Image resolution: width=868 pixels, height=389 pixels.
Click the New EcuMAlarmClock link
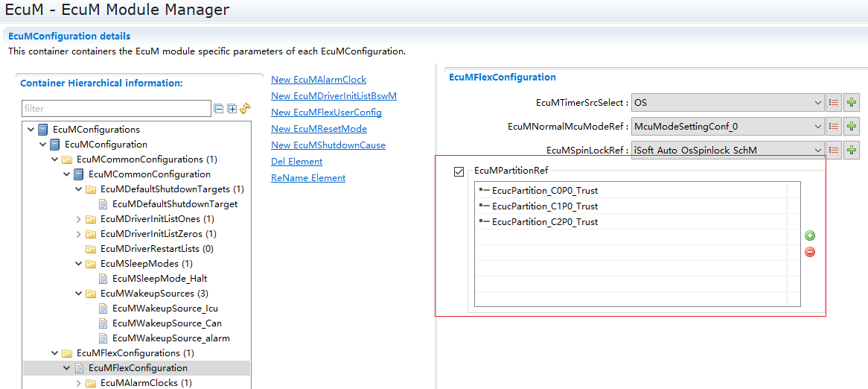pyautogui.click(x=319, y=80)
